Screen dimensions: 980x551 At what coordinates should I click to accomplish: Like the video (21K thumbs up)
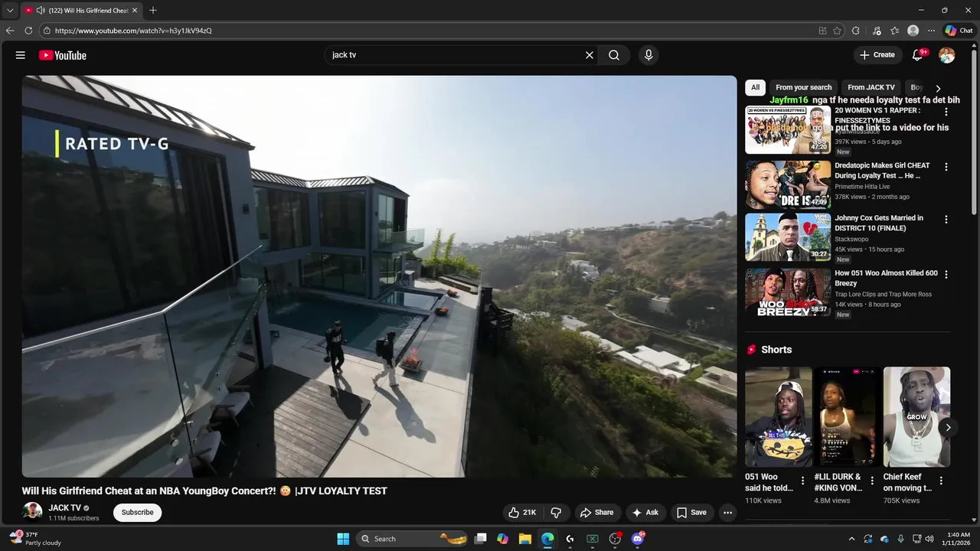coord(522,513)
